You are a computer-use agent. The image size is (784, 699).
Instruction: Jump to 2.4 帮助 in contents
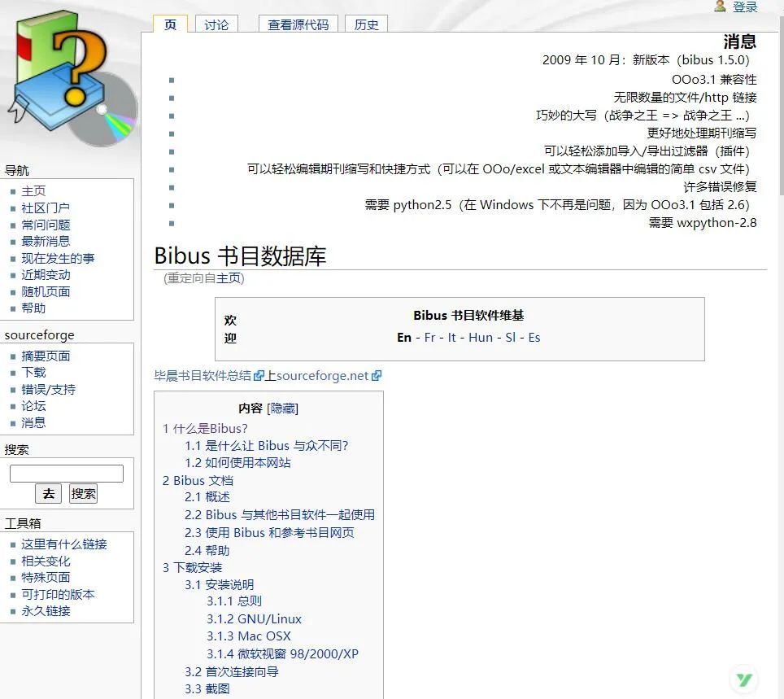pos(207,551)
